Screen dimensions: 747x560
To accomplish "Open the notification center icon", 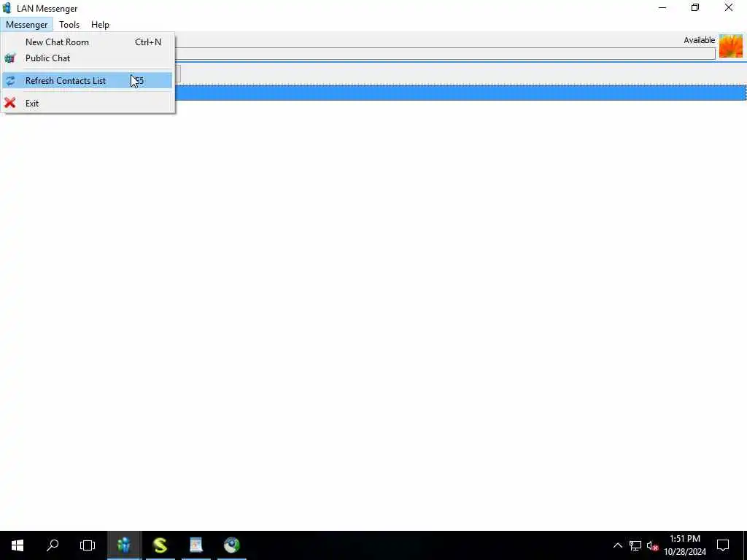I will 723,545.
